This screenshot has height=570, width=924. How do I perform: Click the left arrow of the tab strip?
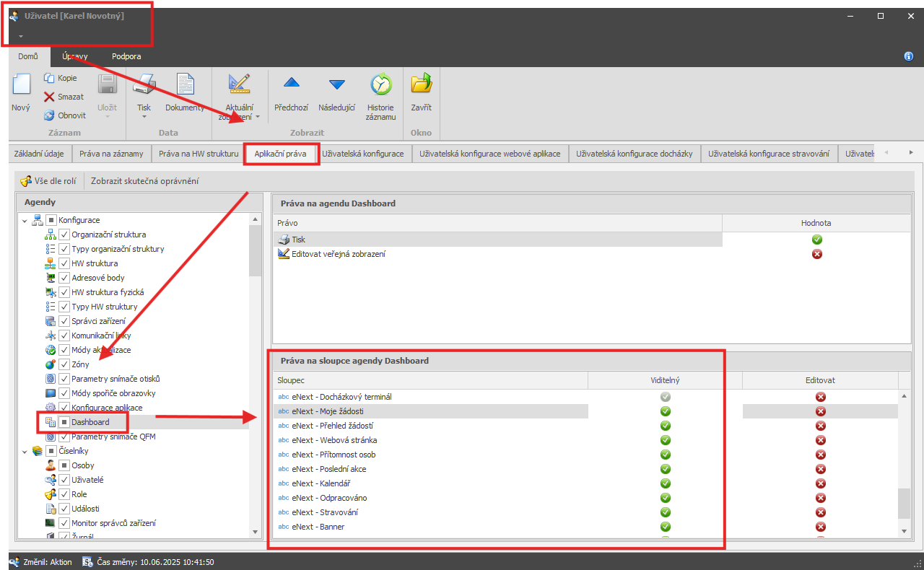(886, 152)
